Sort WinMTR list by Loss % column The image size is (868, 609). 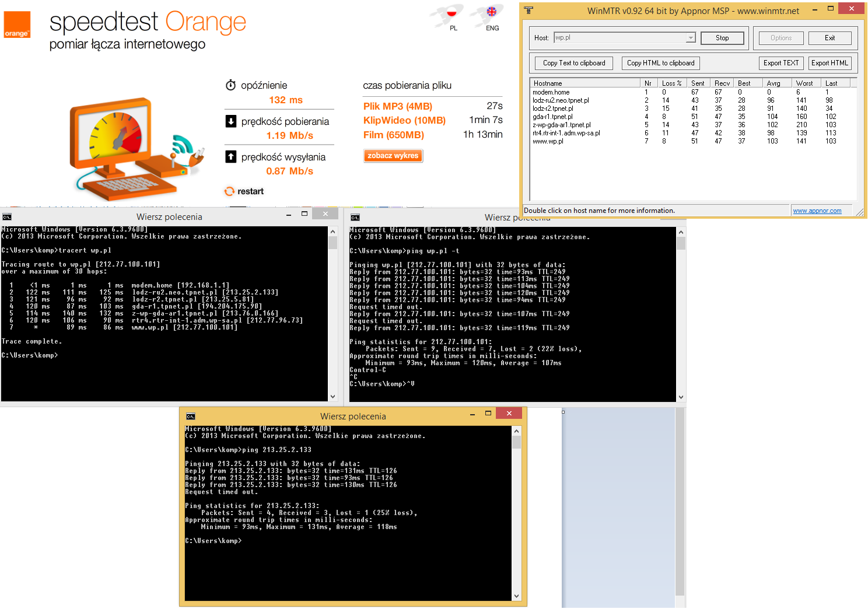pyautogui.click(x=673, y=83)
